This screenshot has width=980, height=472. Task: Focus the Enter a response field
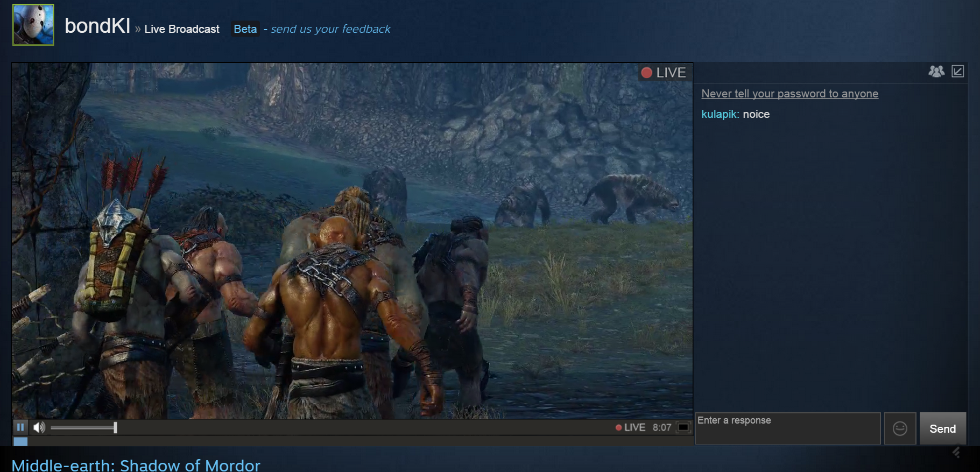[788, 428]
